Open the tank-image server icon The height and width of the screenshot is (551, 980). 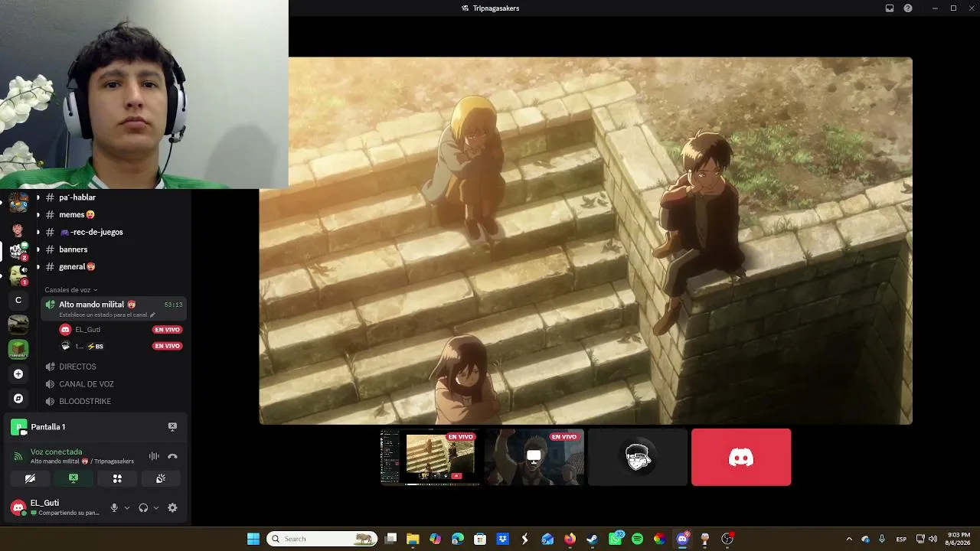tap(18, 325)
